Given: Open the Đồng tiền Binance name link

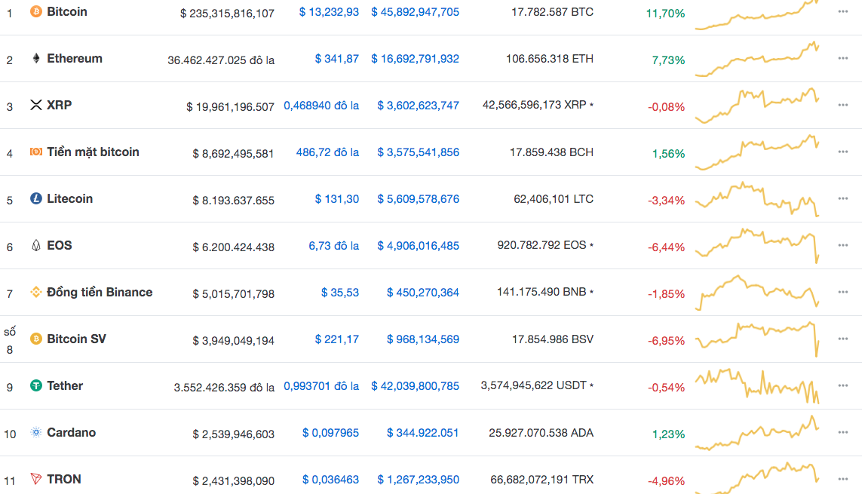Looking at the screenshot, I should [x=100, y=292].
